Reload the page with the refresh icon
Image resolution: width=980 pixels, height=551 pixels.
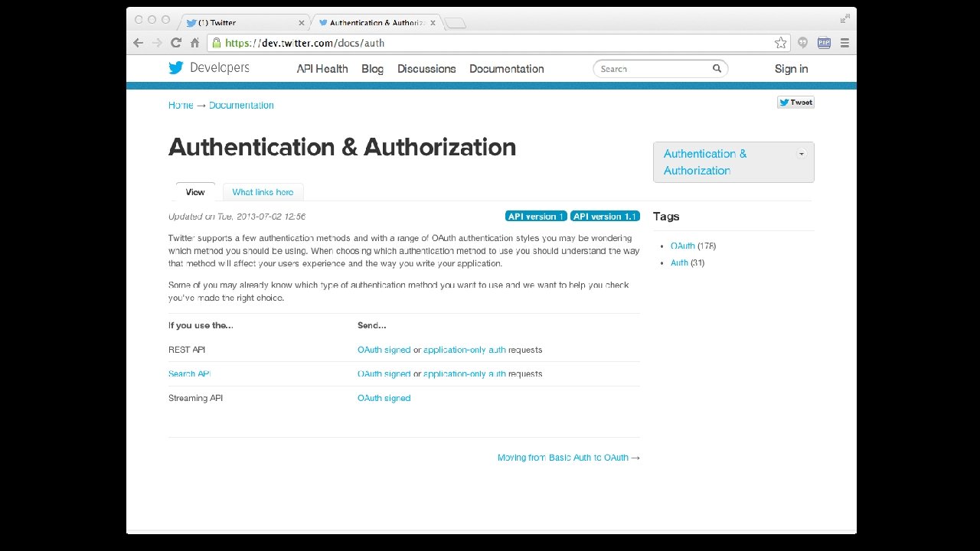coord(176,43)
